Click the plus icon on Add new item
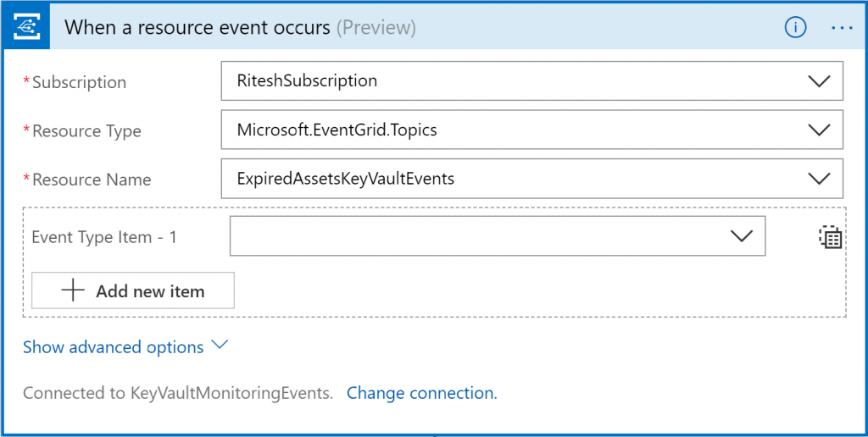Viewport: 868px width, 437px height. (74, 290)
